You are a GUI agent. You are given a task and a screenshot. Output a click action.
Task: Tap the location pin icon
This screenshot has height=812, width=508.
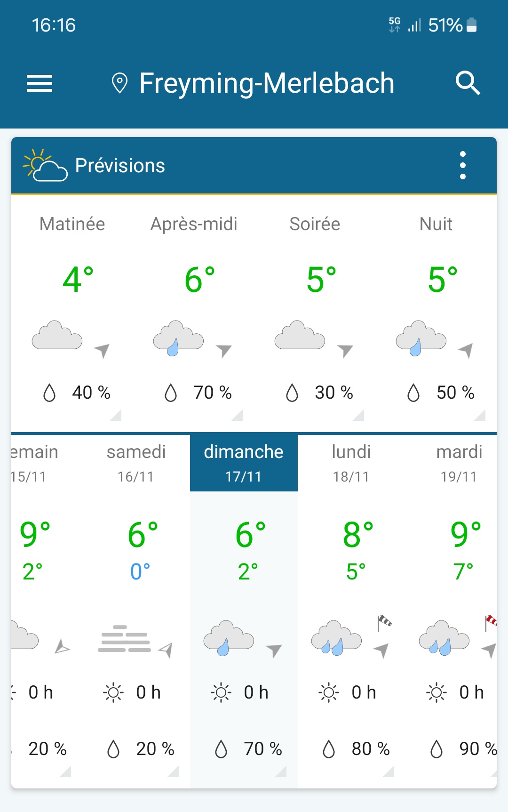tap(119, 84)
